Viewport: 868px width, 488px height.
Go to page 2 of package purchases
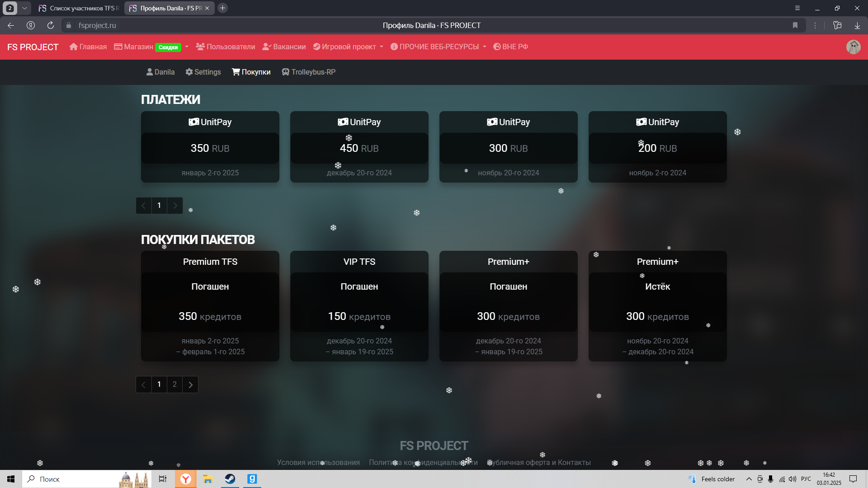pyautogui.click(x=175, y=385)
